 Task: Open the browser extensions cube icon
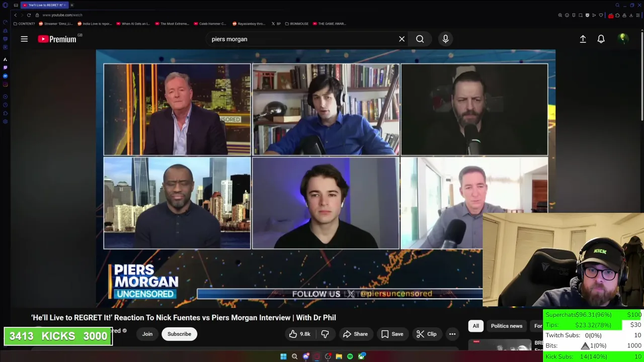(x=617, y=15)
